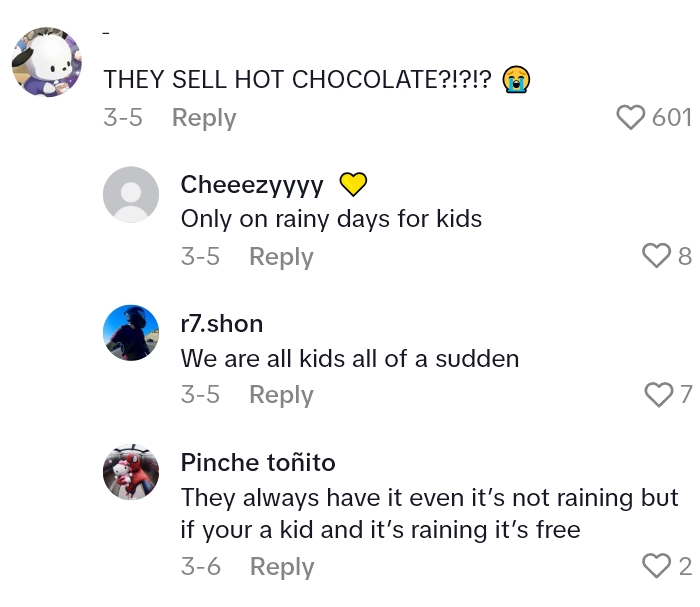Open Cheeezyyyy username profile link
Screen dimensions: 700x607
click(252, 185)
